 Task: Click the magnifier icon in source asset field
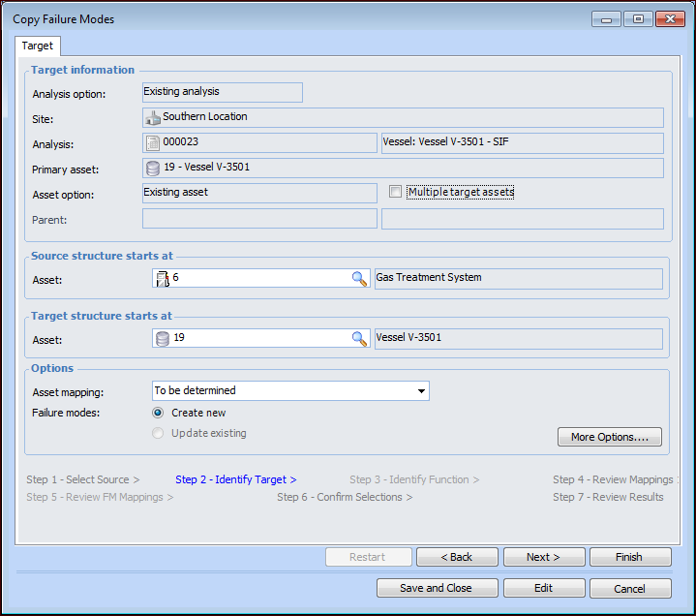(x=359, y=279)
